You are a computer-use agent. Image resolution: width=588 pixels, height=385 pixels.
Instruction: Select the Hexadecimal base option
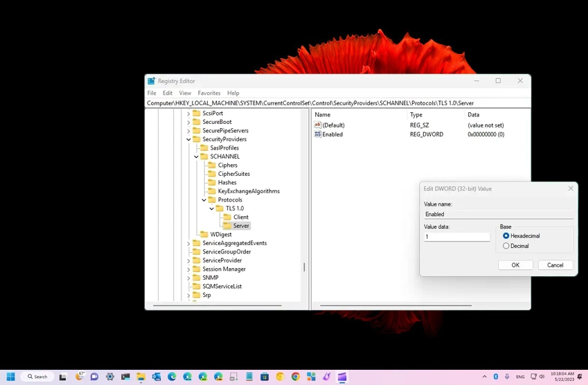(x=506, y=236)
